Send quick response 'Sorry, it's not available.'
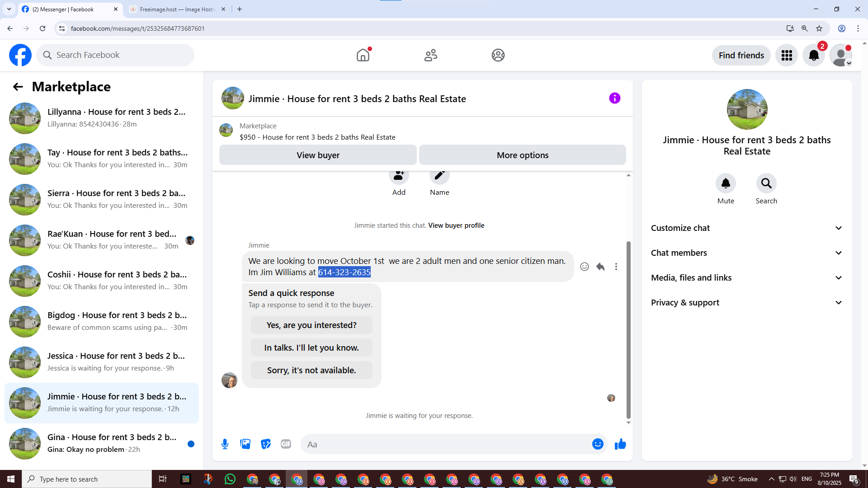The image size is (868, 488). pyautogui.click(x=311, y=371)
